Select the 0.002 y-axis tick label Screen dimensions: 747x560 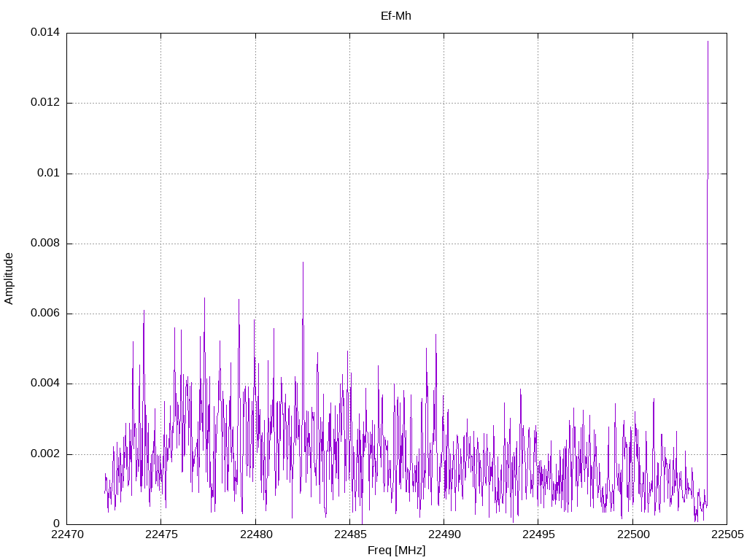(x=44, y=454)
